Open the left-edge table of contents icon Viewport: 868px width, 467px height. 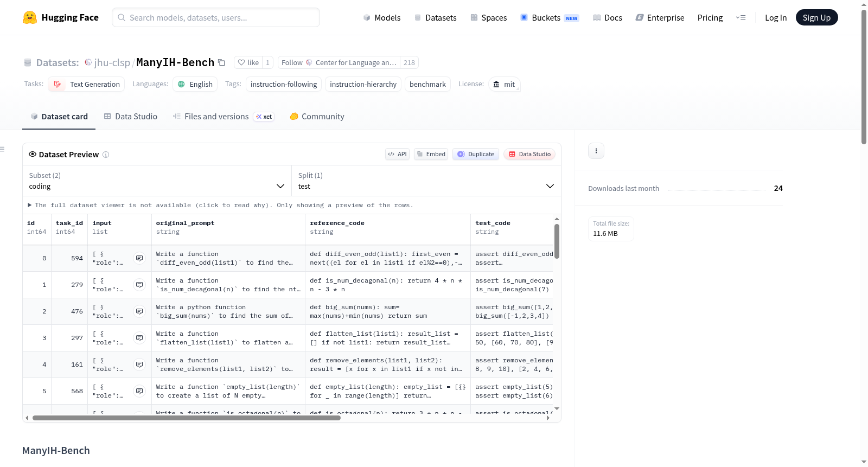point(2,149)
